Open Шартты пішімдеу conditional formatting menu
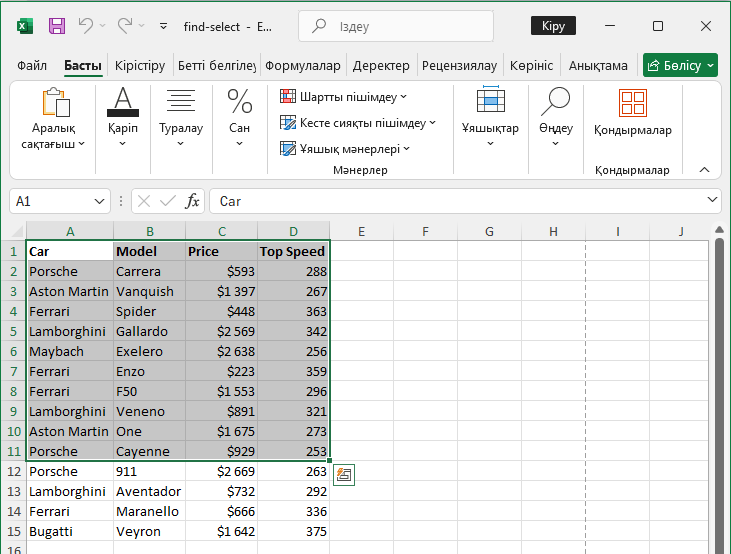Image resolution: width=731 pixels, height=554 pixels. (344, 97)
